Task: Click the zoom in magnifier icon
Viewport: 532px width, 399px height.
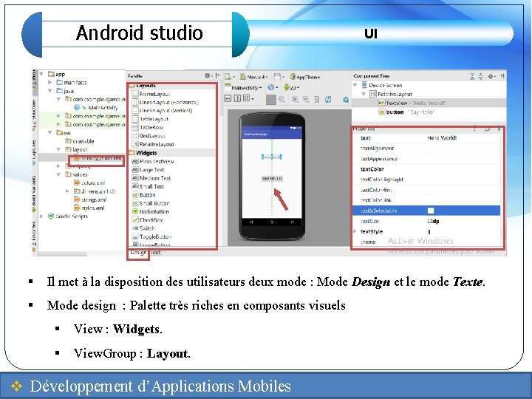Action: pyautogui.click(x=295, y=100)
